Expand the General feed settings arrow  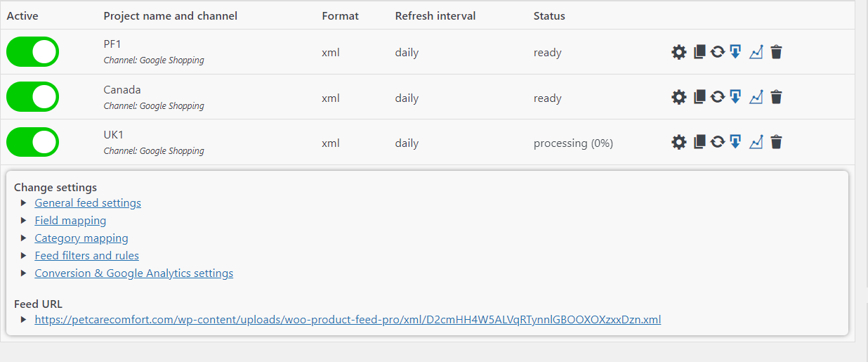point(24,203)
